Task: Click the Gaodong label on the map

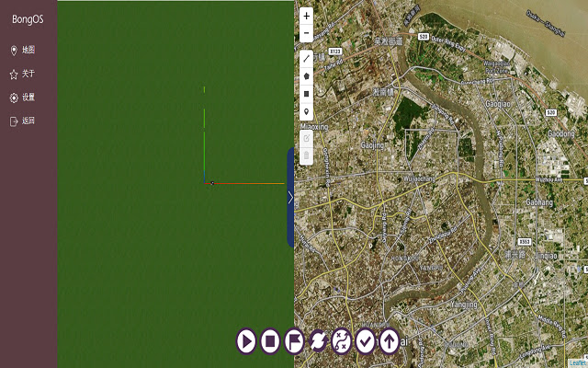Action: [561, 133]
